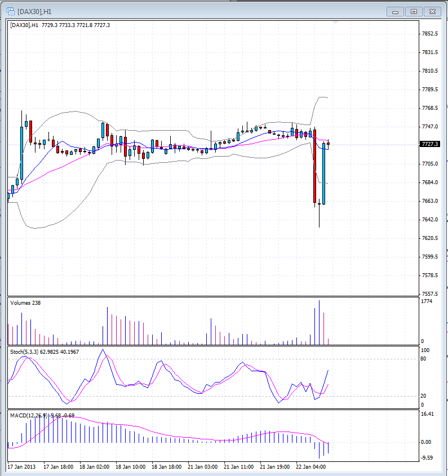
Task: Click the 7557.5 price axis label
Action: coord(430,294)
